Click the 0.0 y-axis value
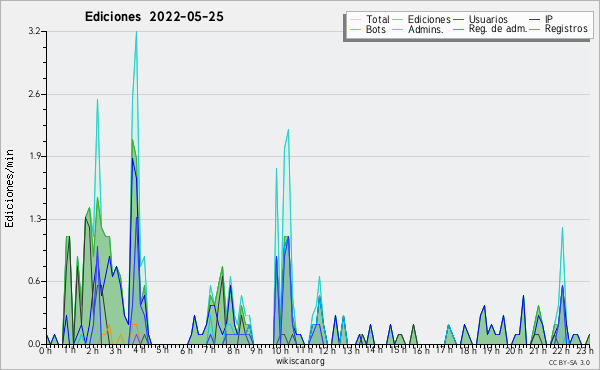This screenshot has height=370, width=600. tap(34, 344)
